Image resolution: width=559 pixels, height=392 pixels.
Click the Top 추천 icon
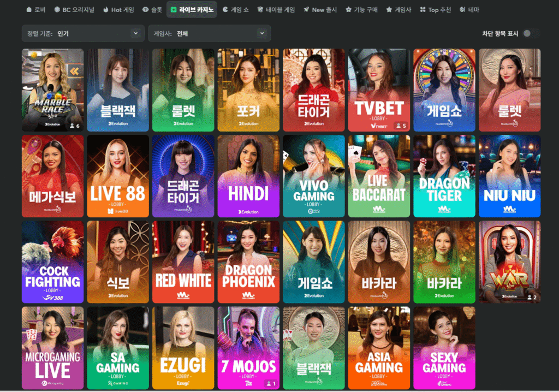coord(423,10)
